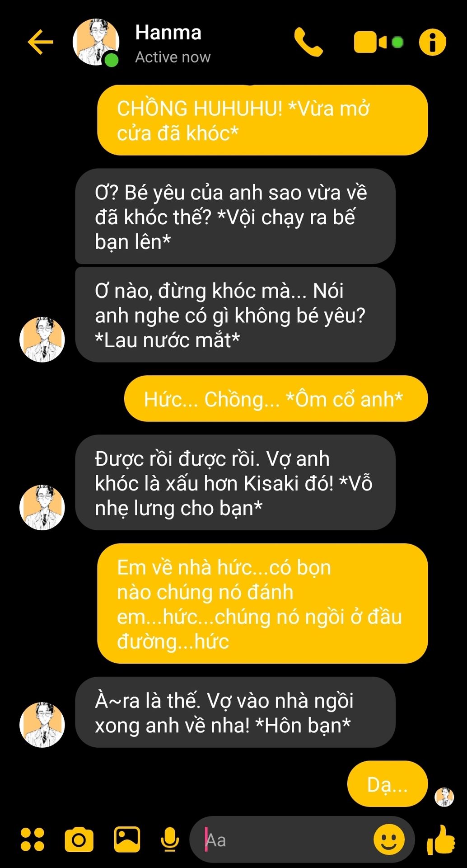Start a video call with Hanma
Image resolution: width=467 pixels, height=868 pixels.
point(378,42)
